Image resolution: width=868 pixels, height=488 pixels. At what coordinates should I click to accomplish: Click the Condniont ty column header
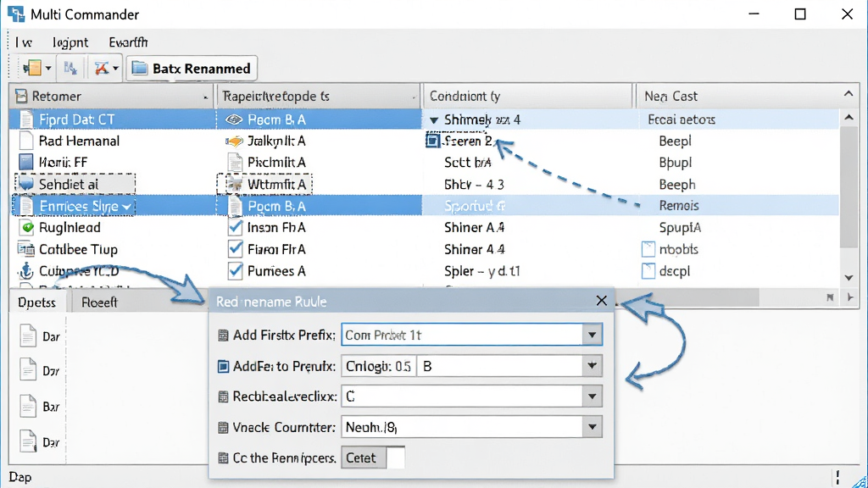527,97
